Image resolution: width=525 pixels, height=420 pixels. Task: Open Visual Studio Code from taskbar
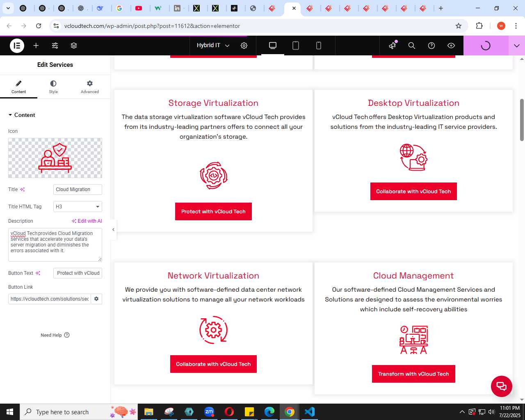(310, 412)
